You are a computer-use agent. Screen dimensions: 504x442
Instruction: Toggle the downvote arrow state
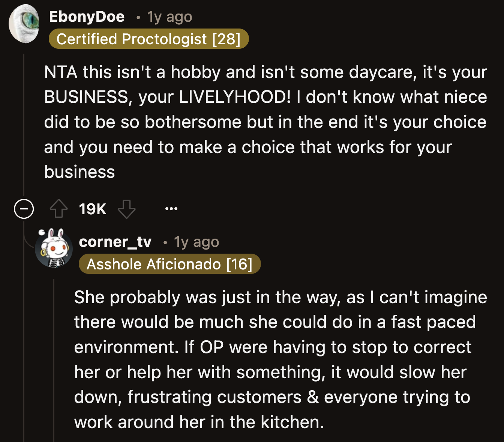point(126,209)
